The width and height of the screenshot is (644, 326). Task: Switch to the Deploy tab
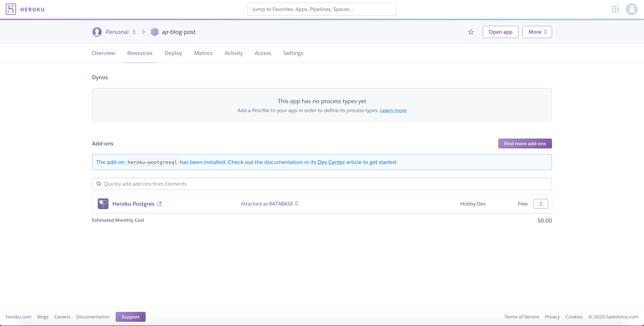(173, 53)
